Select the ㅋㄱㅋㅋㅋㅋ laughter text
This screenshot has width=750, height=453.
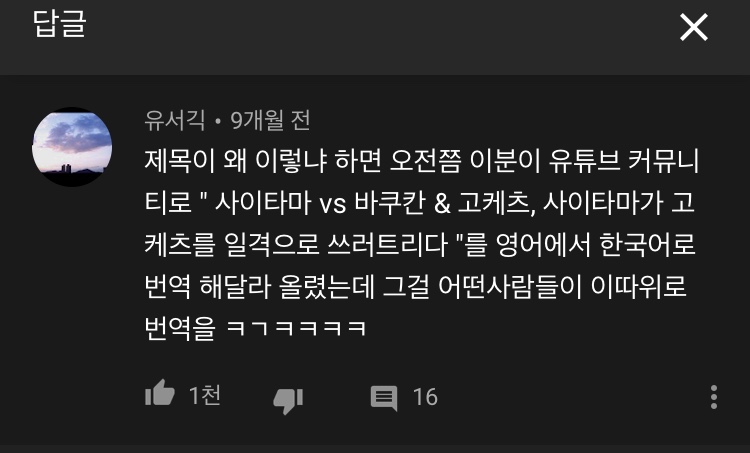296,329
